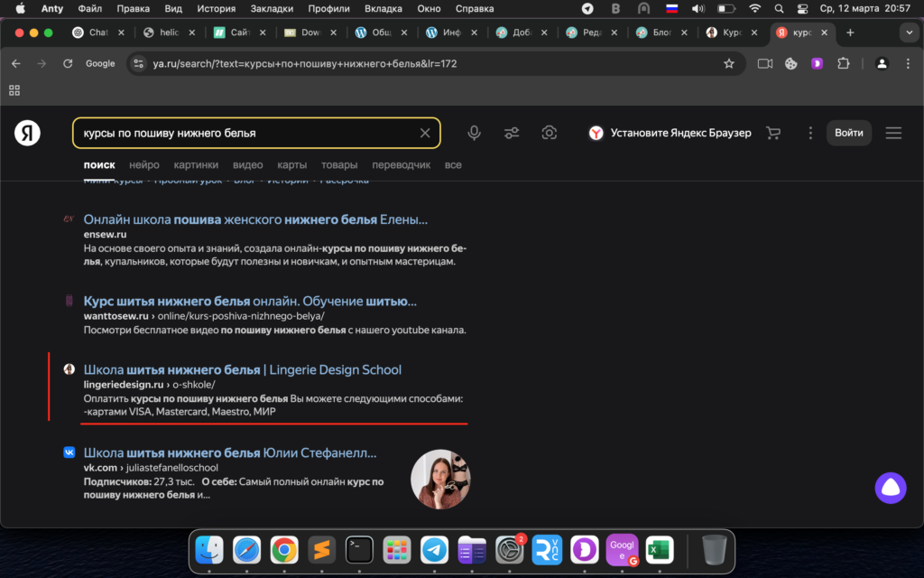Open the Yandex hamburger menu
This screenshot has width=924, height=578.
pos(893,133)
